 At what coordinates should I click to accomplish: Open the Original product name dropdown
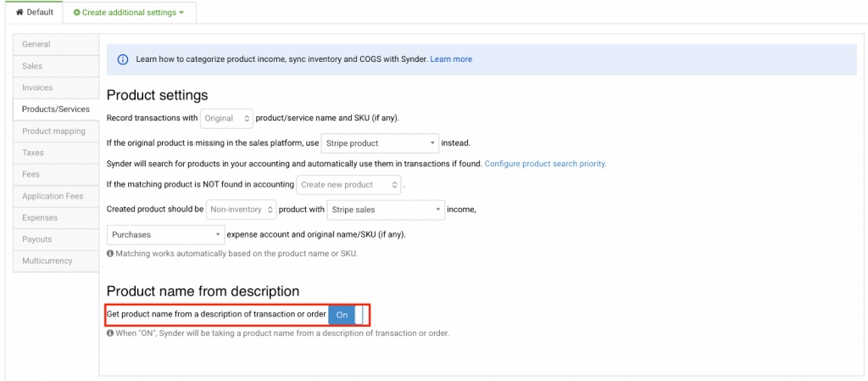pos(226,119)
